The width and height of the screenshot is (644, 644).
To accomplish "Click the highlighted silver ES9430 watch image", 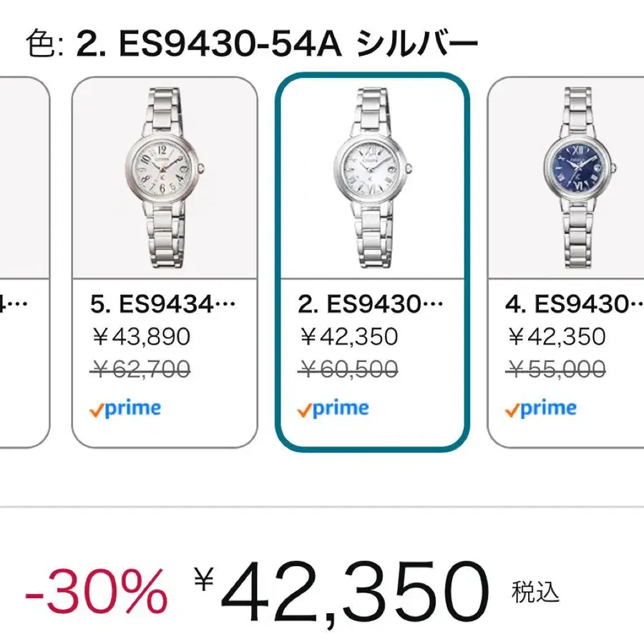I will (x=372, y=177).
